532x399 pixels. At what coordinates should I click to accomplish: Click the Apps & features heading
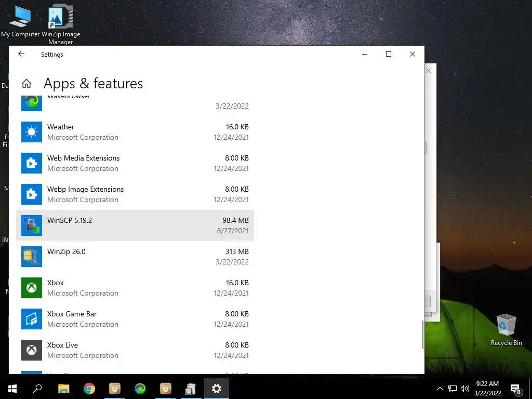pyautogui.click(x=94, y=84)
